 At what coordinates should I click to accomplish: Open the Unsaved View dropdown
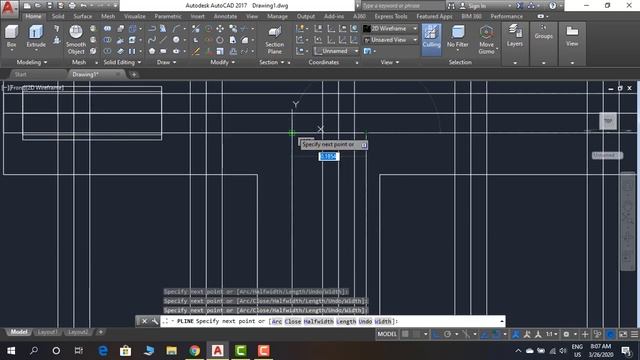click(390, 40)
